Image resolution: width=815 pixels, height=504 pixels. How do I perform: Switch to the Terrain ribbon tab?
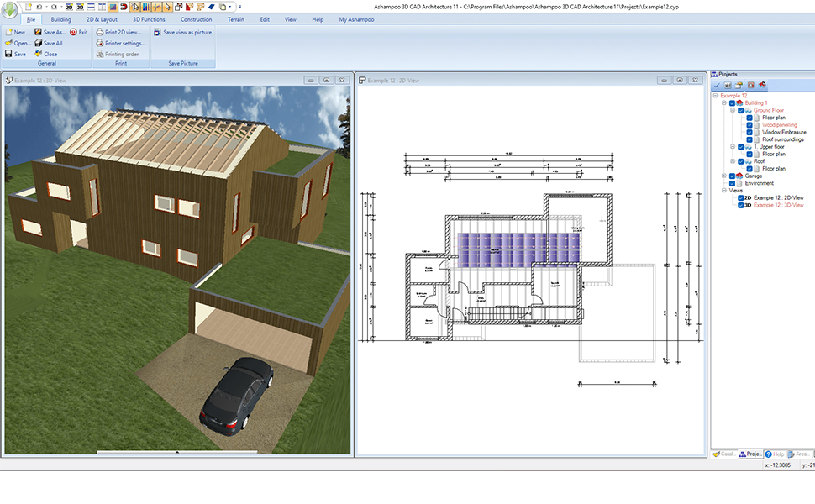click(x=236, y=18)
